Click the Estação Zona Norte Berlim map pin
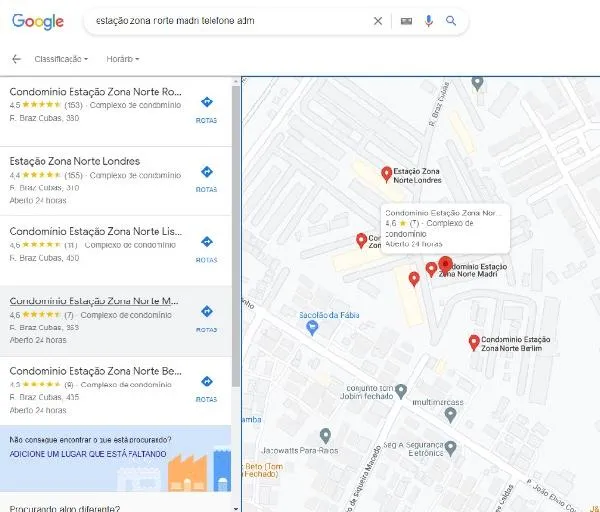The height and width of the screenshot is (512, 600). pos(474,342)
